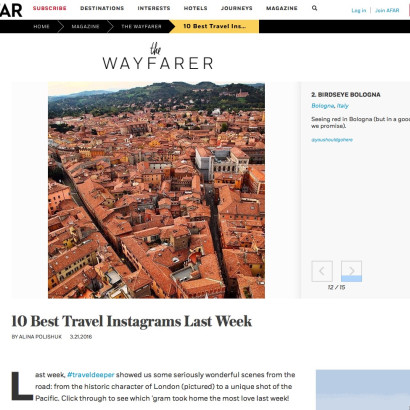Select The Wayfarer breadcrumb
The height and width of the screenshot is (410, 410).
click(x=141, y=26)
